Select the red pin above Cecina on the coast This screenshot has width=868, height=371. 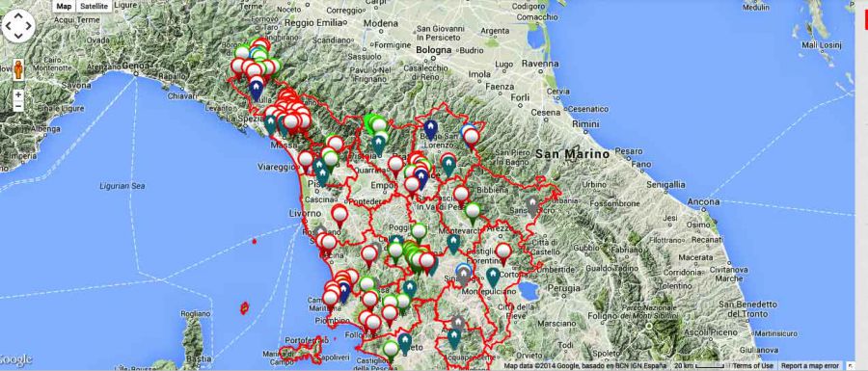[329, 244]
